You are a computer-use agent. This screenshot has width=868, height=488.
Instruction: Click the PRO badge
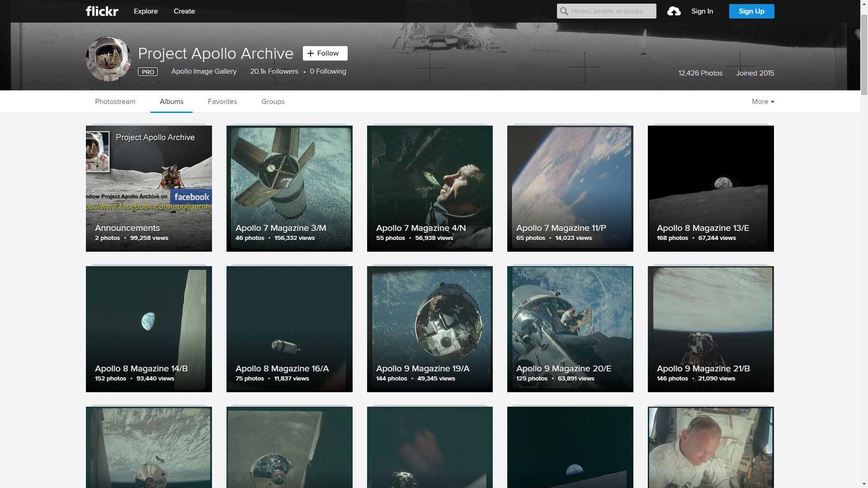148,72
